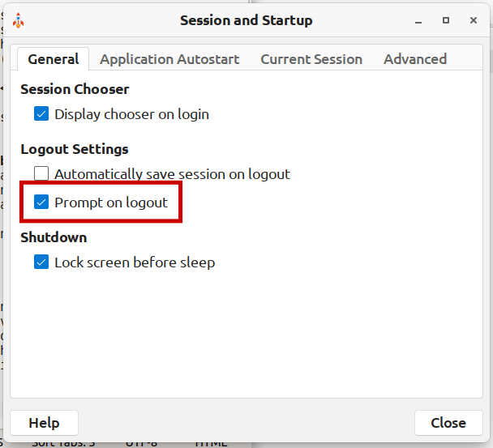This screenshot has height=448, width=493.
Task: Click the Session and Startup title text
Action: point(246,20)
